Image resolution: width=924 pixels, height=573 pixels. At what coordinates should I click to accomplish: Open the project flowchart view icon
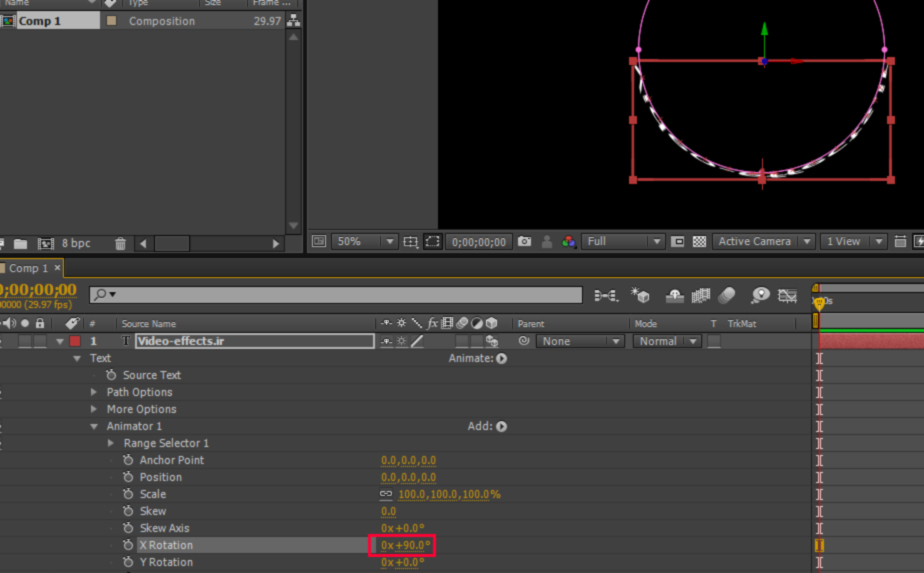point(293,21)
